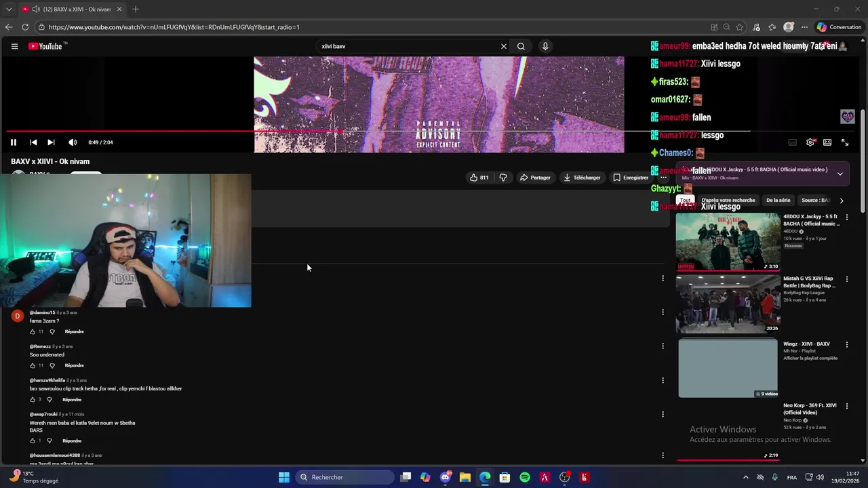Add page to favorites star
The width and height of the screenshot is (868, 488).
pyautogui.click(x=740, y=27)
